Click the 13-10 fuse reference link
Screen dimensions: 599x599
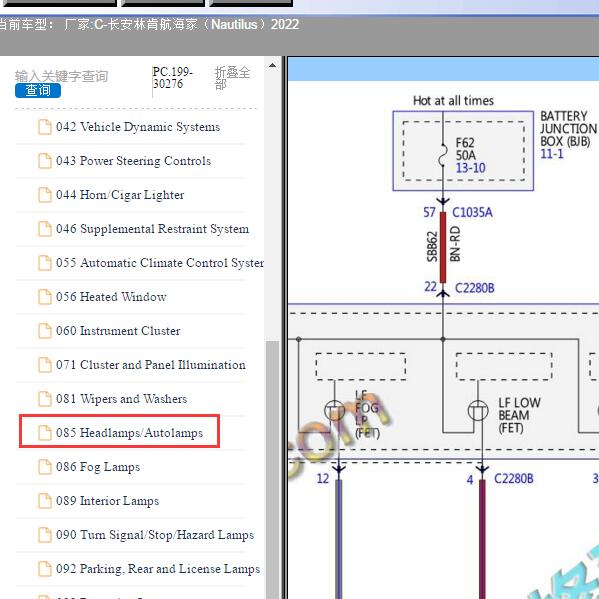471,168
